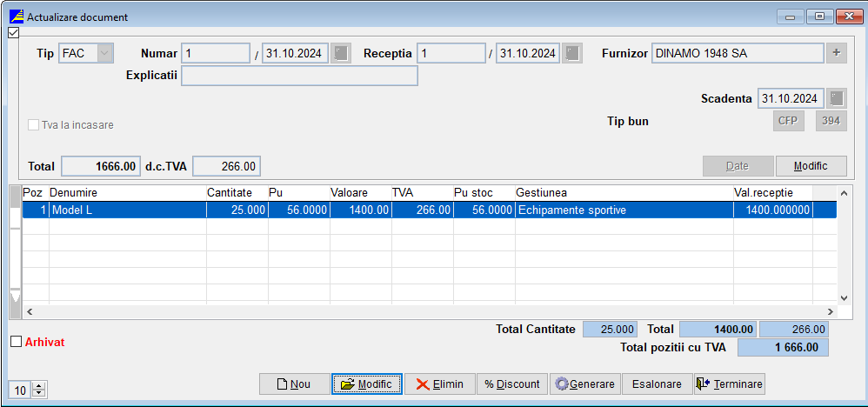Click the Generare gear button
This screenshot has height=407, width=868.
584,384
